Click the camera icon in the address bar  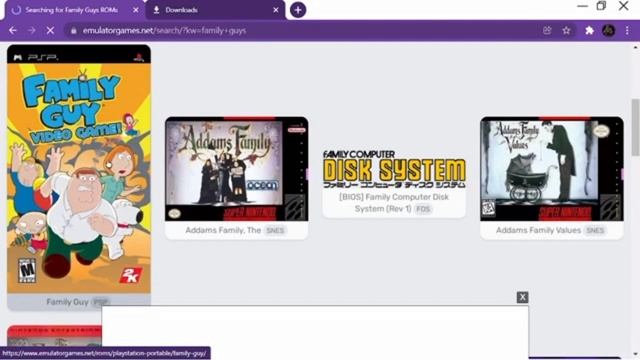point(547,31)
